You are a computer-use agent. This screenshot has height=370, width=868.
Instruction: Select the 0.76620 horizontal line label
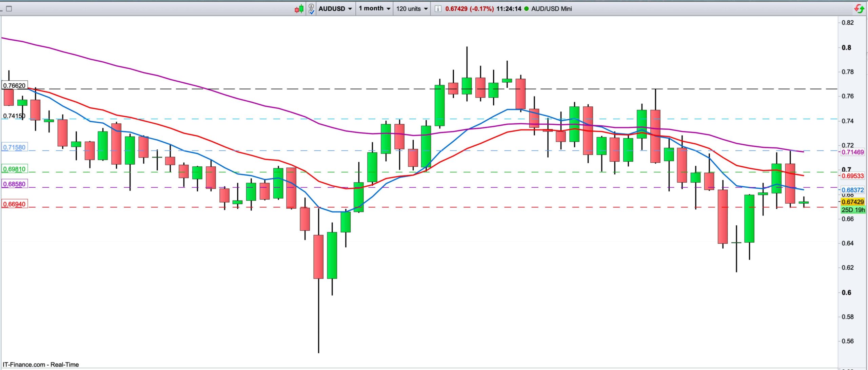coord(14,86)
